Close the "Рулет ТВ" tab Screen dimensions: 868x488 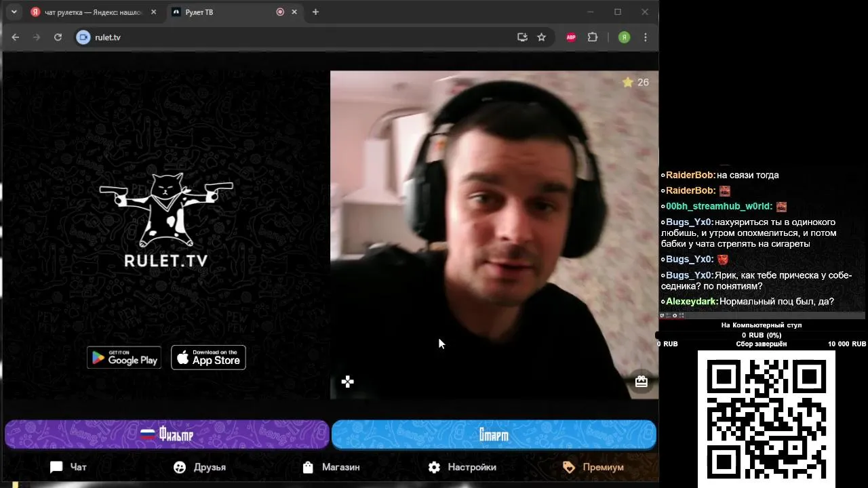(294, 12)
